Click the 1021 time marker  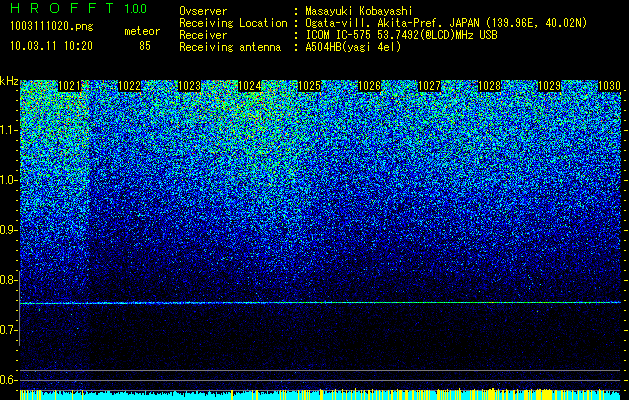pyautogui.click(x=69, y=86)
